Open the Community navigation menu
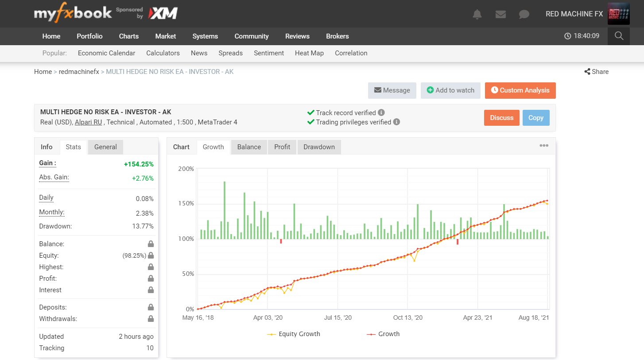The image size is (644, 360). 252,36
